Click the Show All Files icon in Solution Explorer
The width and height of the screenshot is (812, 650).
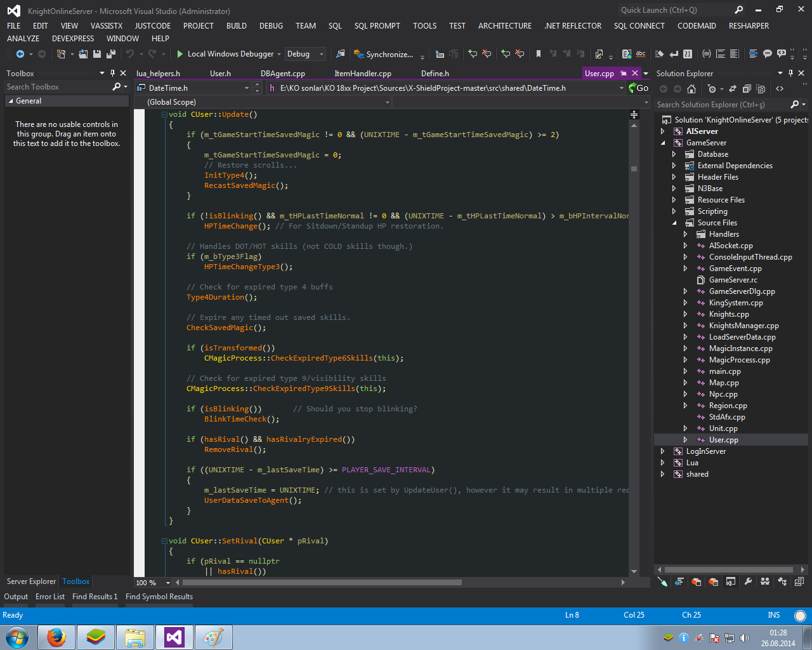[761, 89]
